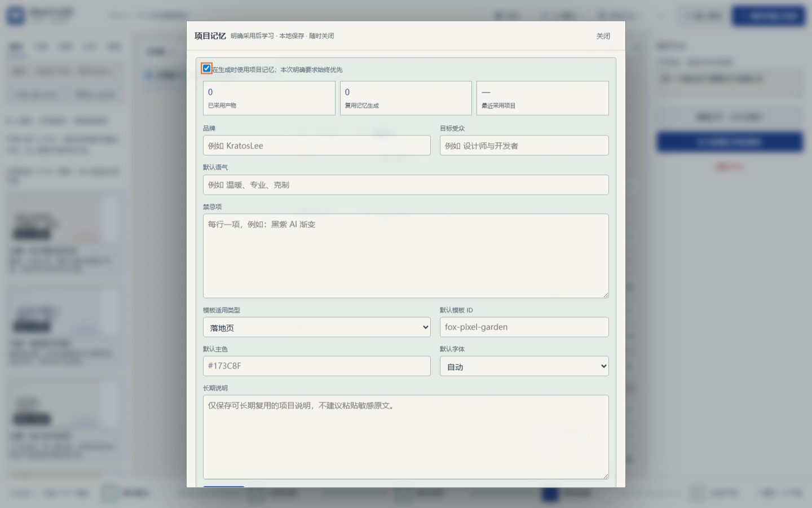The height and width of the screenshot is (508, 812).
Task: Select the 默认语气 text field
Action: [x=406, y=185]
